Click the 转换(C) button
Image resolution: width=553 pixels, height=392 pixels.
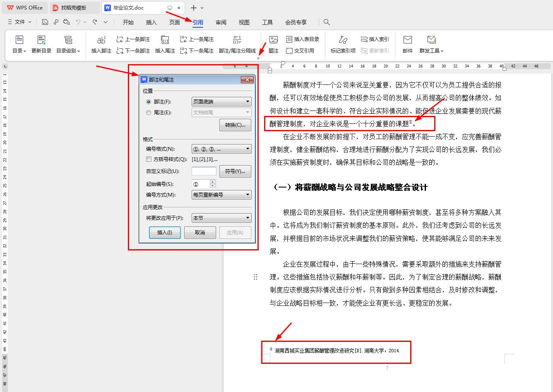tap(235, 125)
